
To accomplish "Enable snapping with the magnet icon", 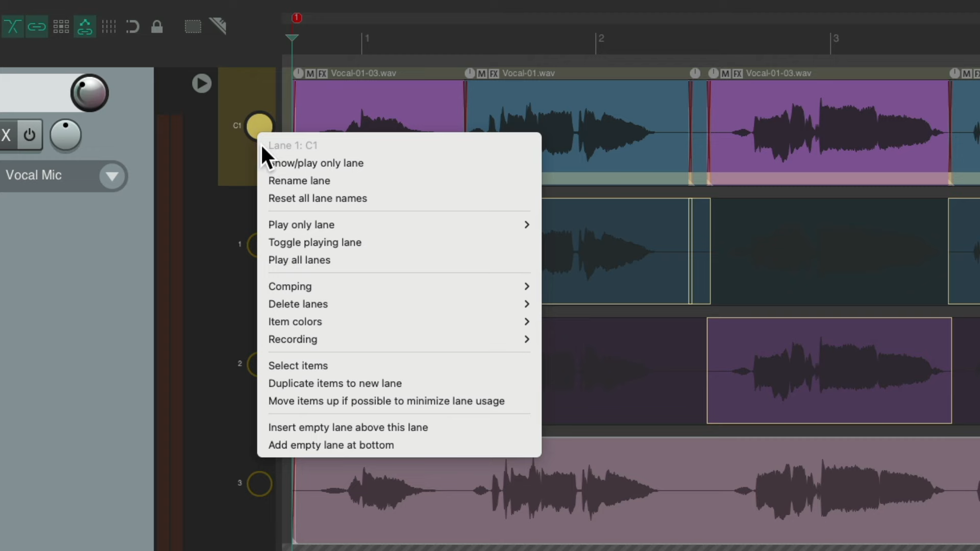I will (x=132, y=27).
